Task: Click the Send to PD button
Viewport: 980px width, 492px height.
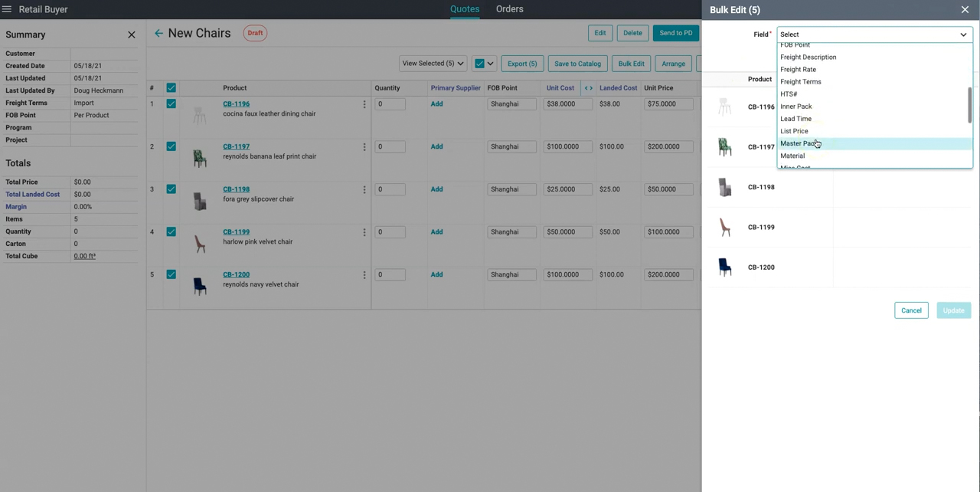Action: [675, 33]
